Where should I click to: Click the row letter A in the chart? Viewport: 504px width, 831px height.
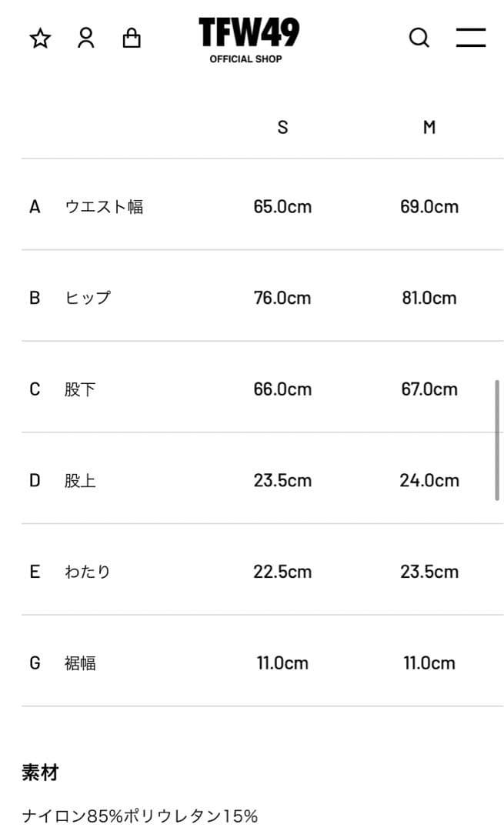point(34,206)
